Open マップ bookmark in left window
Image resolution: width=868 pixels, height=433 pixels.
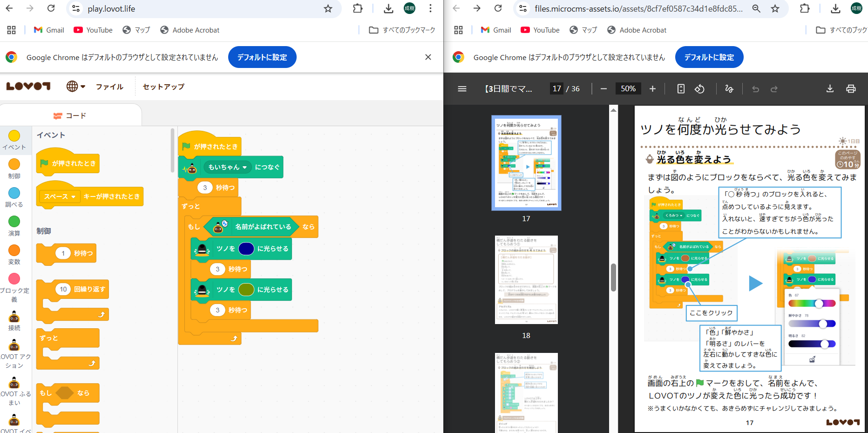point(136,30)
